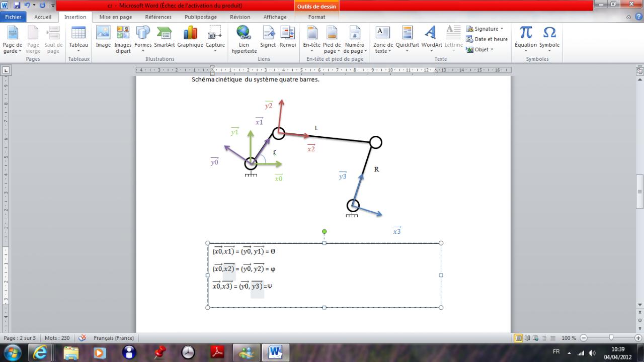Screen dimensions: 644x362
Task: Go to the Publipostage tab
Action: pos(201,17)
